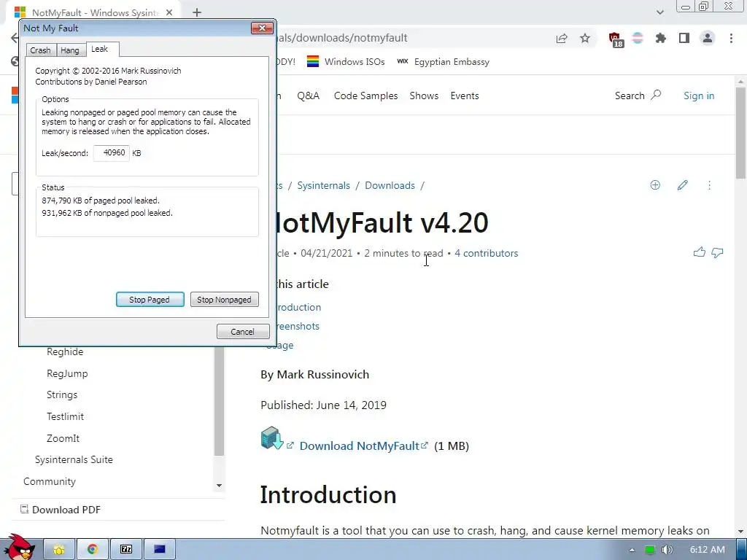Viewport: 747px width, 560px height.
Task: Click the volume speaker tray icon
Action: click(667, 550)
